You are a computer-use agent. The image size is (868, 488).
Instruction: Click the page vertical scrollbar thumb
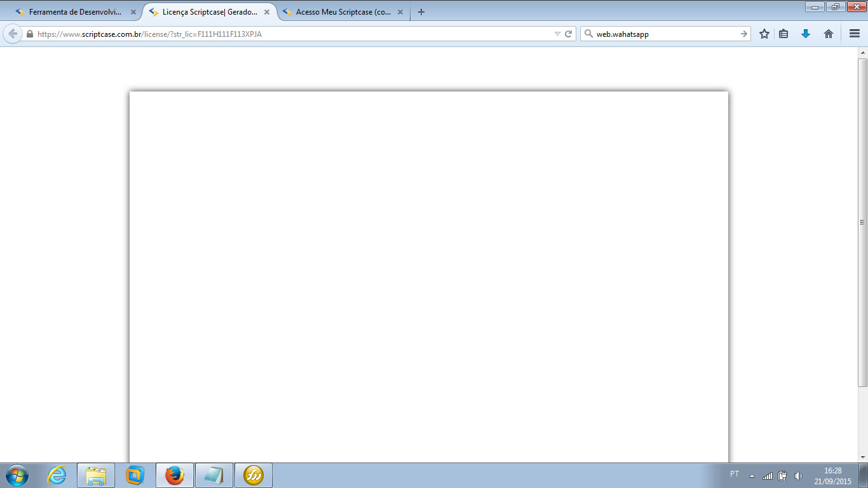[862, 222]
